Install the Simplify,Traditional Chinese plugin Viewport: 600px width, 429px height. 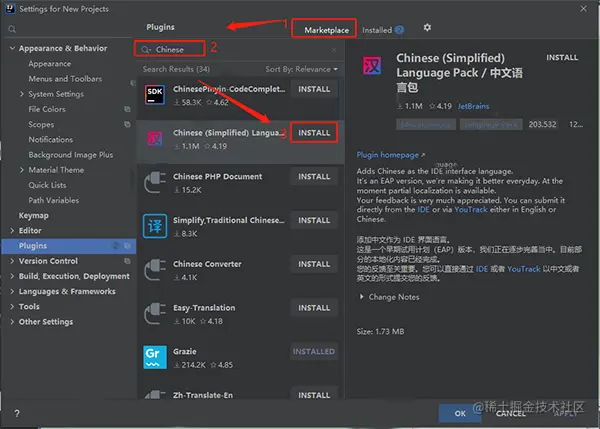[x=314, y=220]
